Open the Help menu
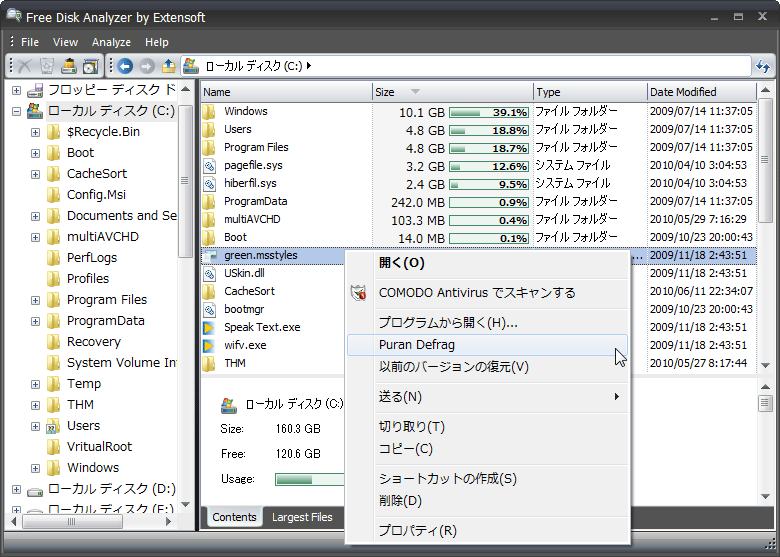Screen dimensions: 780x557 pyautogui.click(x=157, y=42)
